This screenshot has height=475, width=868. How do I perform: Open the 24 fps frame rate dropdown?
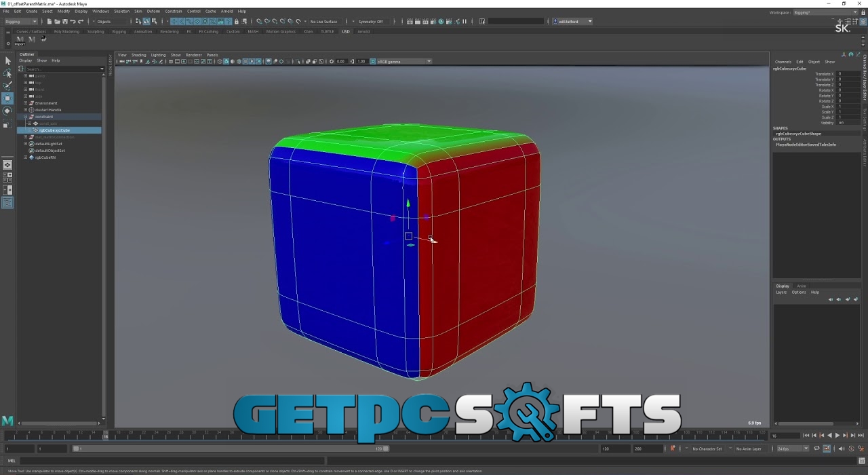792,449
